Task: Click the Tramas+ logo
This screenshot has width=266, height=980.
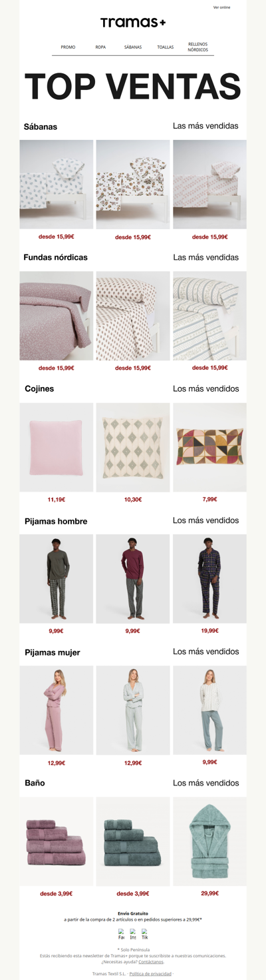Action: tap(133, 23)
